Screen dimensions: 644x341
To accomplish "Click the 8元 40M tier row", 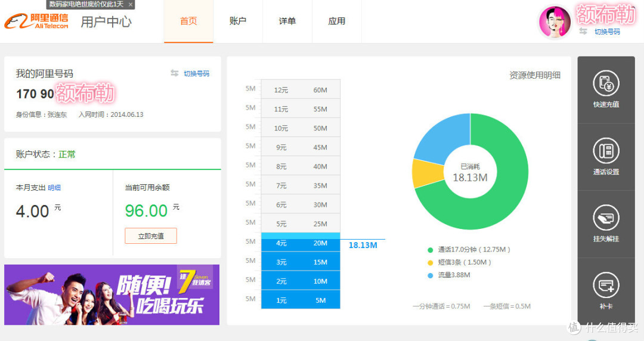I will click(301, 166).
